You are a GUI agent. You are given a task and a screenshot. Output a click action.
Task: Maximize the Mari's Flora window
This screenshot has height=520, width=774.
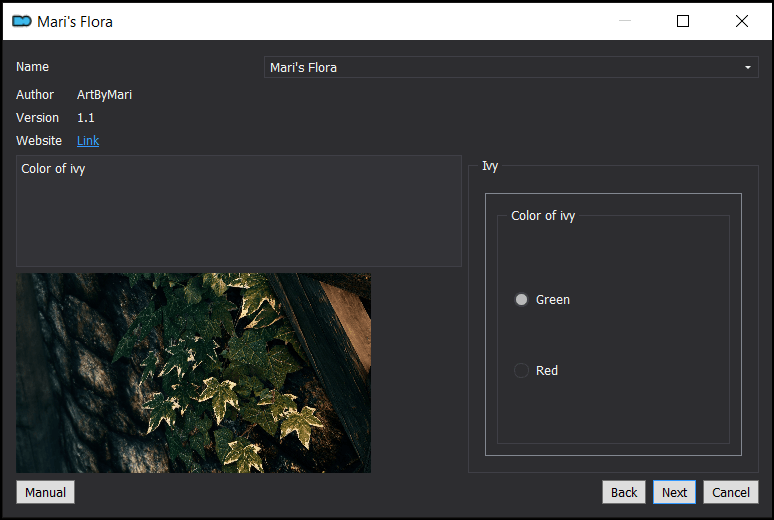click(x=683, y=21)
